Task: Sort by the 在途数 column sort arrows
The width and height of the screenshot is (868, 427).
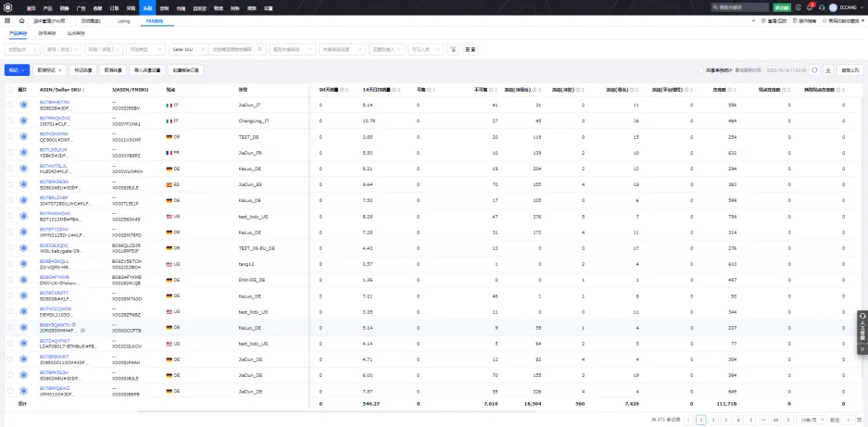Action: (x=736, y=89)
